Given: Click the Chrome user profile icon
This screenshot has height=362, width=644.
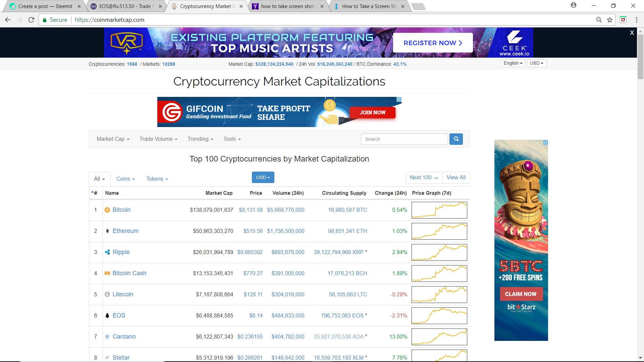Looking at the screenshot, I should point(574,5).
